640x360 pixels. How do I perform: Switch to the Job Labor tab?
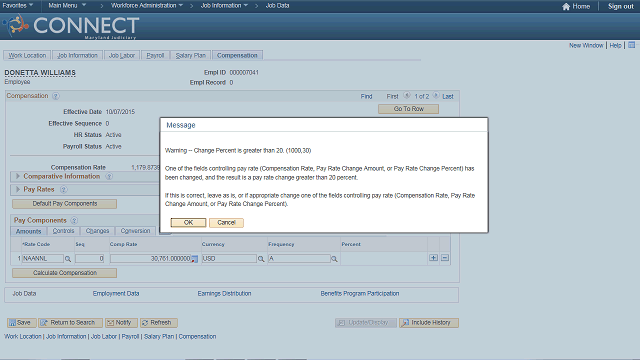(x=122, y=56)
